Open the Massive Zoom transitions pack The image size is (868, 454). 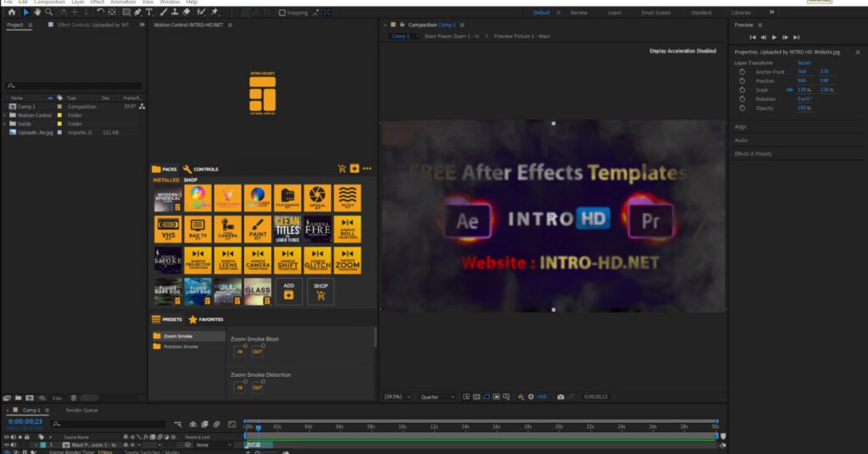pyautogui.click(x=347, y=260)
